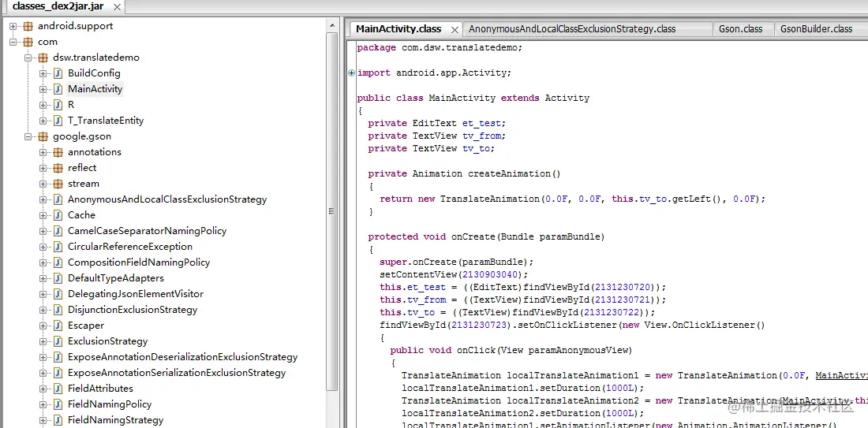Click the FieldNamingPolicy class file icon
868x428 pixels.
tap(58, 404)
